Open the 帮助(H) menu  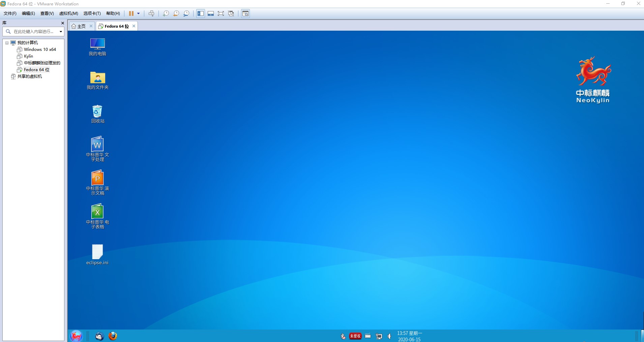[x=113, y=13]
